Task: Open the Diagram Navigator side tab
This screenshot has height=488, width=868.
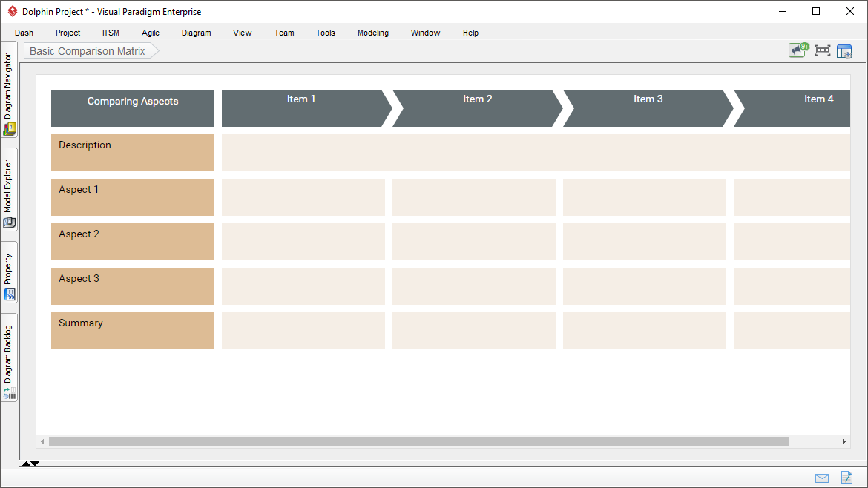Action: (x=9, y=90)
